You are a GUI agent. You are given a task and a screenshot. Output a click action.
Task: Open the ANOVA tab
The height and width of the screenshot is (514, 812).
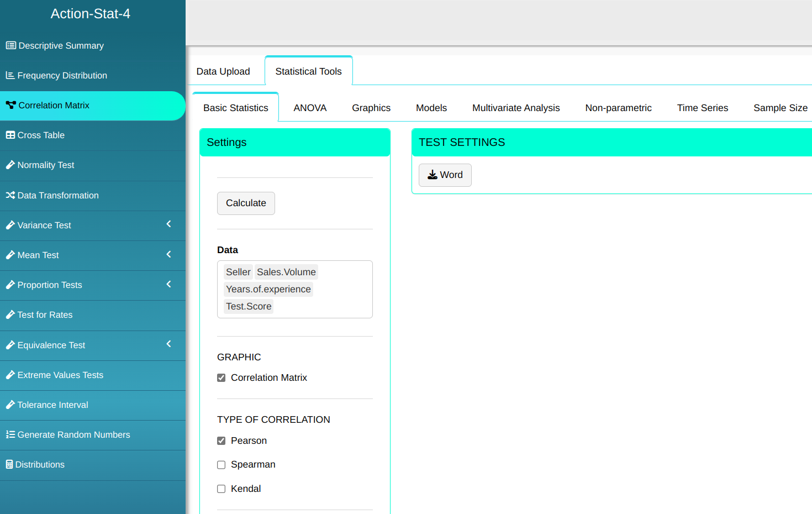pyautogui.click(x=310, y=108)
